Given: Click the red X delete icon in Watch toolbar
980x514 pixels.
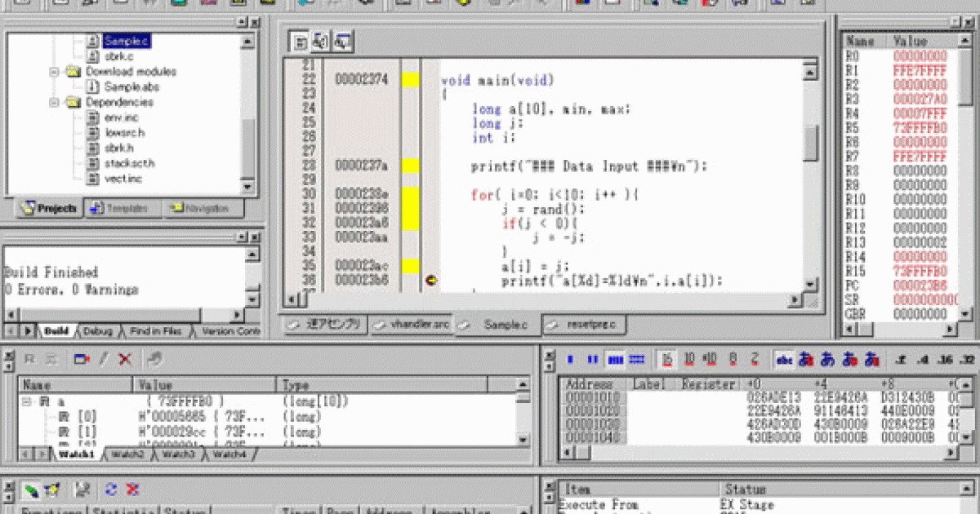Looking at the screenshot, I should [125, 359].
